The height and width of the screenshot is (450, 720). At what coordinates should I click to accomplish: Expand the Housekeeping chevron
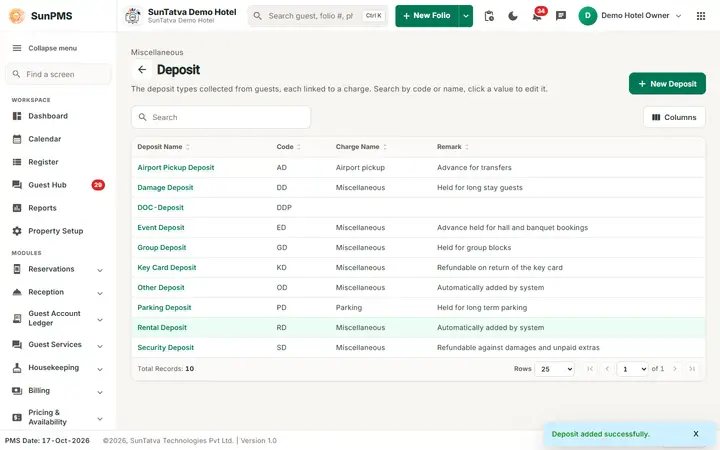100,369
